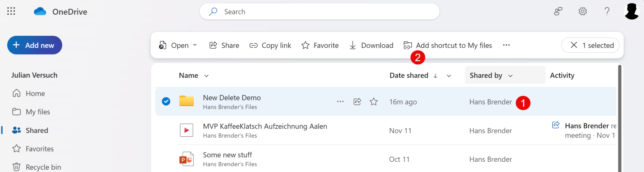The height and width of the screenshot is (172, 644).
Task: Expand the Open dropdown chevron
Action: pyautogui.click(x=195, y=45)
